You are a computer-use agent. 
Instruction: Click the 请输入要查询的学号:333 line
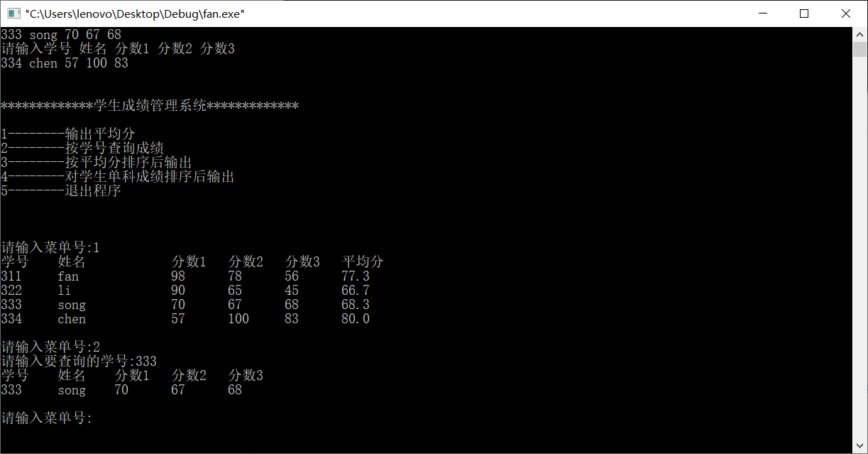click(79, 361)
